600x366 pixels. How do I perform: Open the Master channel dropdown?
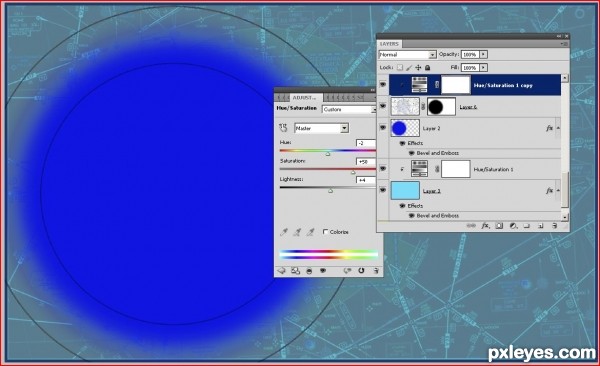[321, 128]
